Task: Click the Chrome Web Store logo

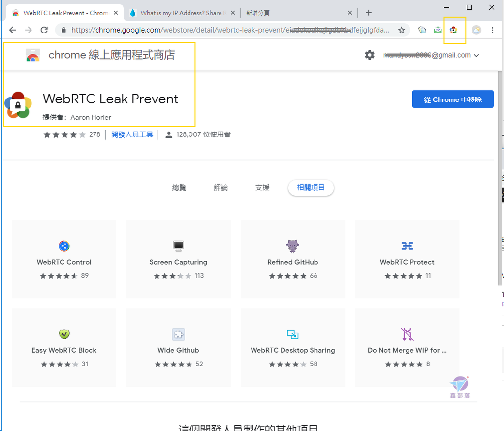Action: (33, 55)
